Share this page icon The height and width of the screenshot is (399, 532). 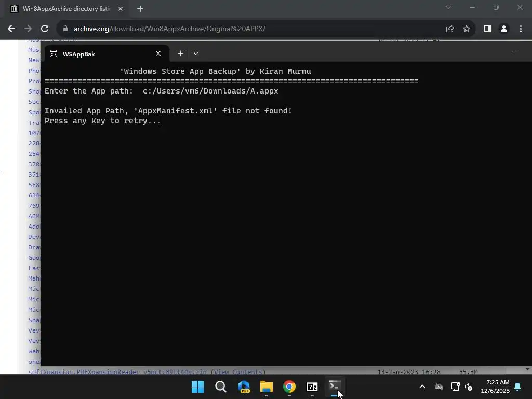tap(450, 29)
